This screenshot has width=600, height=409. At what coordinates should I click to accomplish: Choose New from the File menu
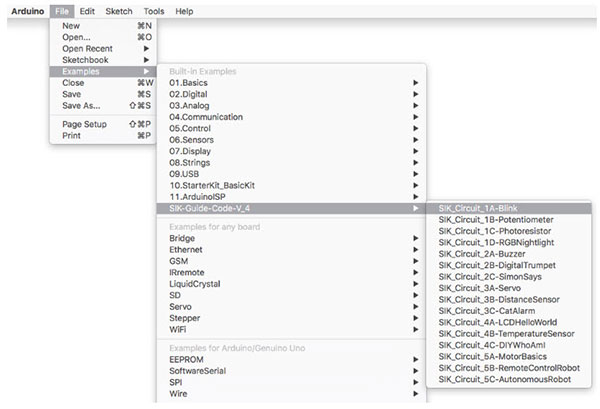(x=103, y=26)
